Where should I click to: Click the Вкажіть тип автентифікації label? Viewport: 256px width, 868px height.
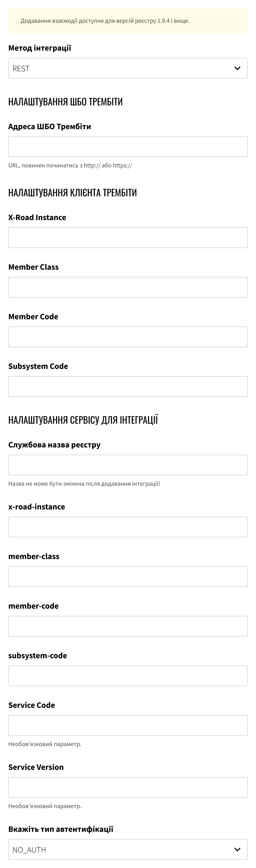coord(61,829)
